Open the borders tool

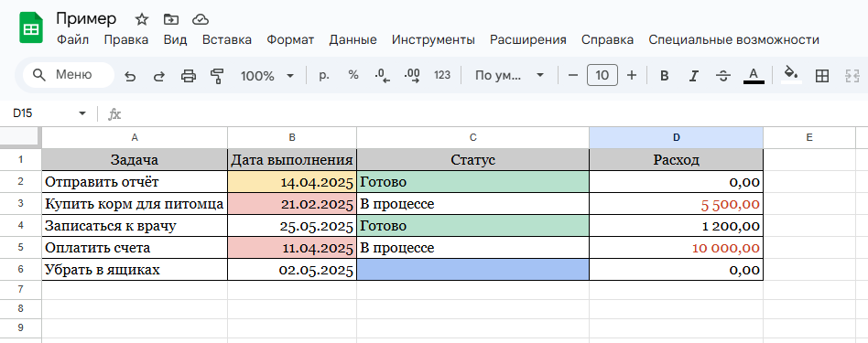822,76
